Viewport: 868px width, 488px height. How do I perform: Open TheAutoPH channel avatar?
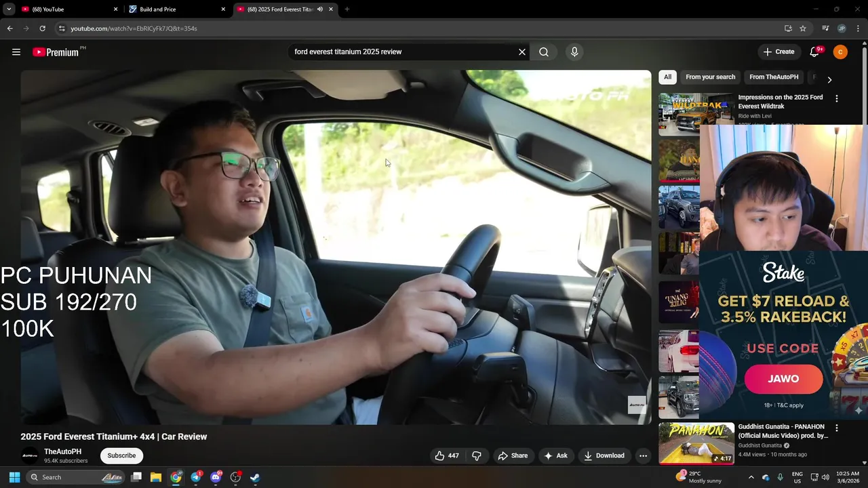[x=30, y=455]
